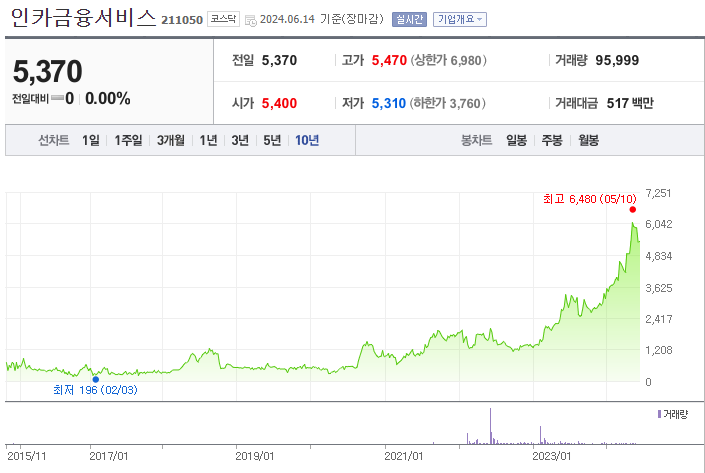The image size is (705, 473).
Task: Click the flat change indicator beside 전일대비
Action: pyautogui.click(x=57, y=99)
